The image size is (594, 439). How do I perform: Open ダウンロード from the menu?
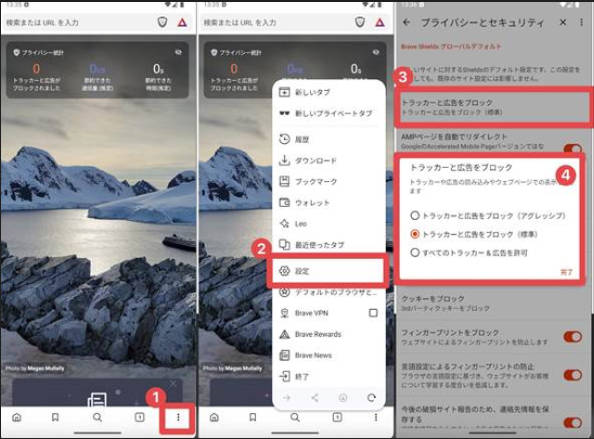pyautogui.click(x=329, y=161)
